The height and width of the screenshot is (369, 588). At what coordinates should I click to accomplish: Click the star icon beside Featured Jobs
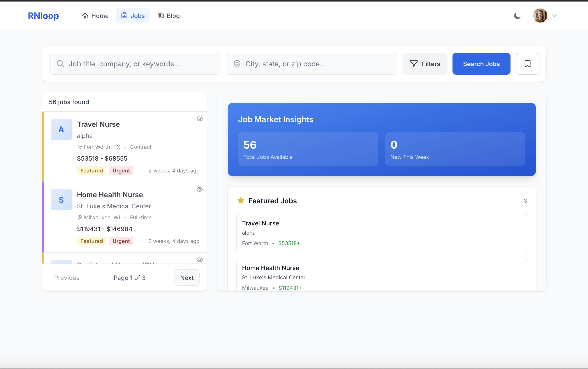click(x=241, y=201)
